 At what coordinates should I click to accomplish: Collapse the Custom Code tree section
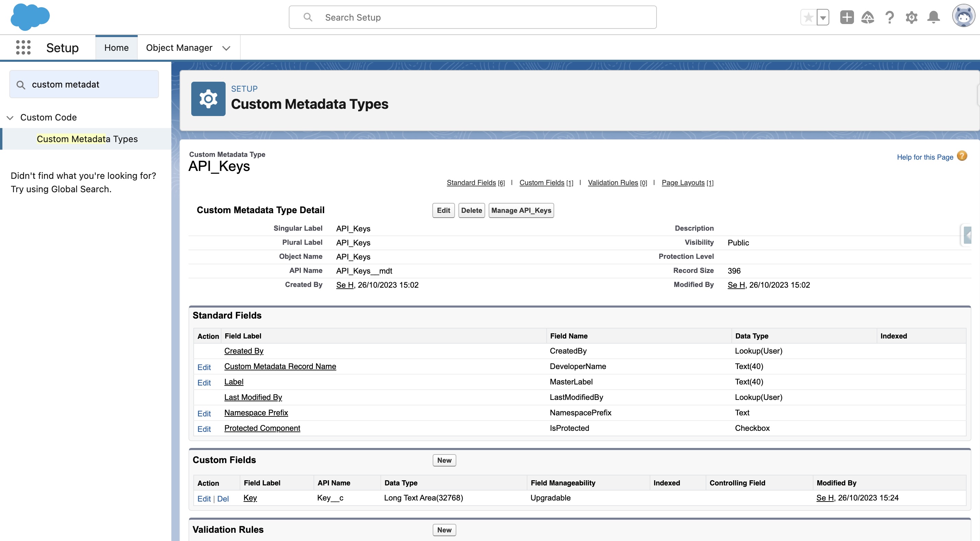(x=10, y=117)
